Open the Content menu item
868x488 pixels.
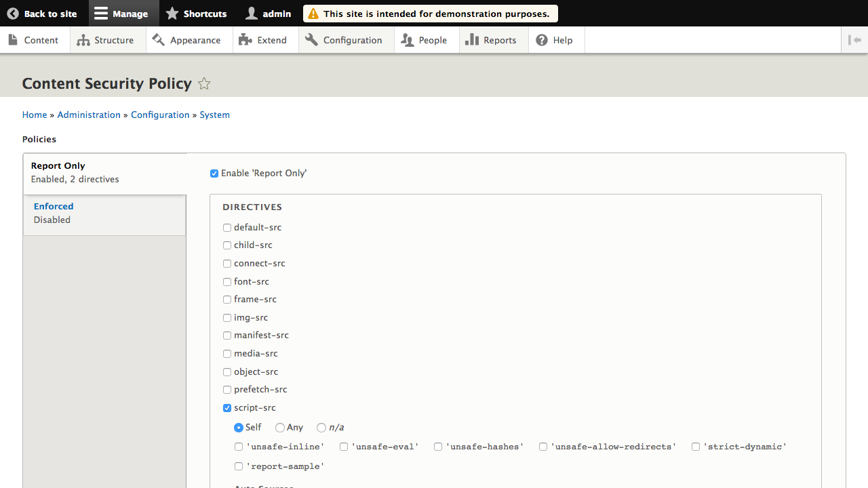(x=35, y=40)
